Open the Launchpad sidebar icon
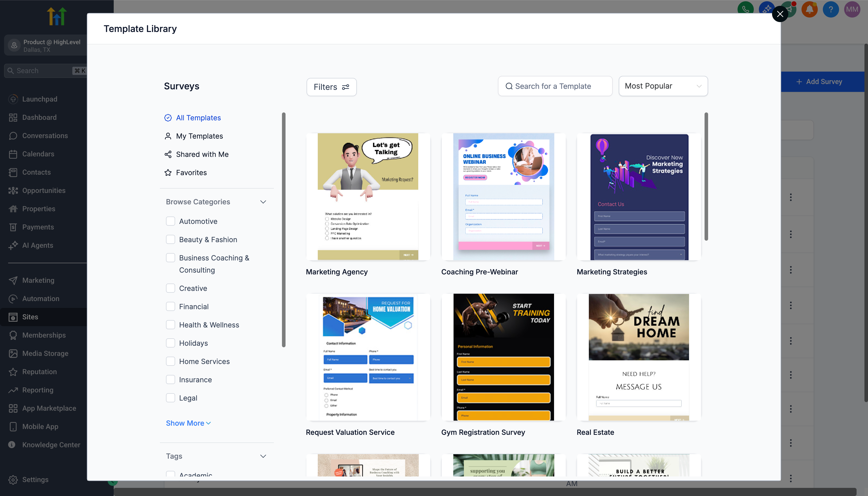The width and height of the screenshot is (868, 496). pos(13,99)
